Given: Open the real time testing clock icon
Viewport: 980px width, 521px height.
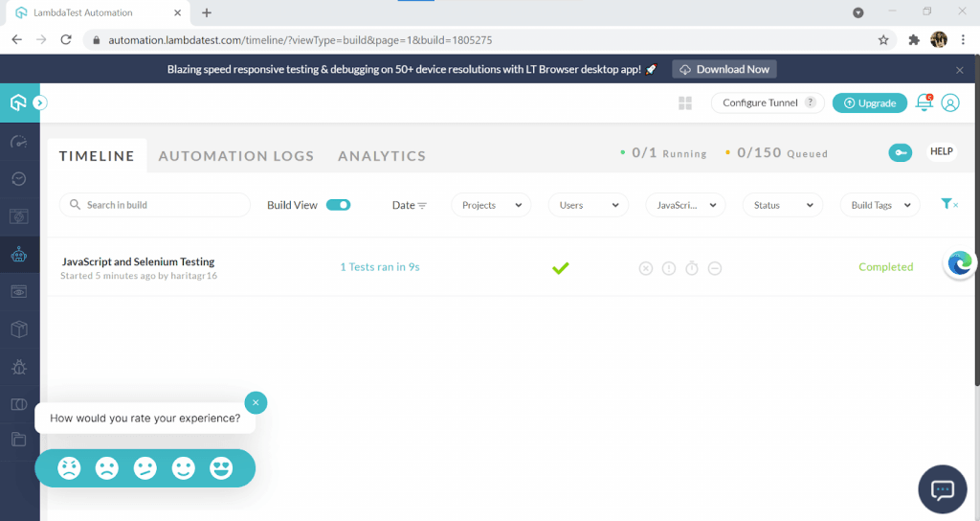Looking at the screenshot, I should (19, 179).
